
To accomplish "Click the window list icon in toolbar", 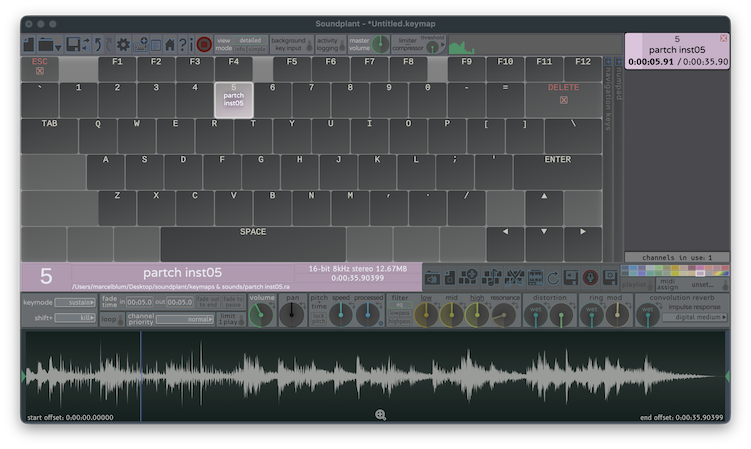I will pyautogui.click(x=156, y=45).
